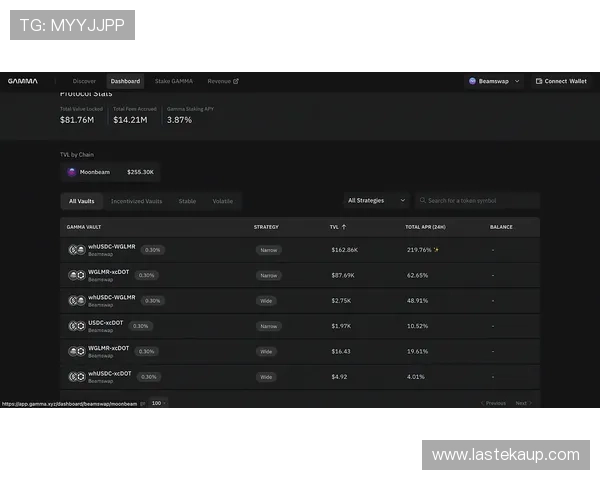This screenshot has width=600, height=480.
Task: Select the Stable vaults tab
Action: point(187,201)
